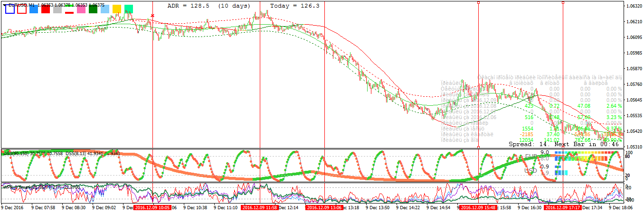This screenshot has width=644, height=213.
Task: Click the red dash line-style button
Action: pyautogui.click(x=69, y=12)
